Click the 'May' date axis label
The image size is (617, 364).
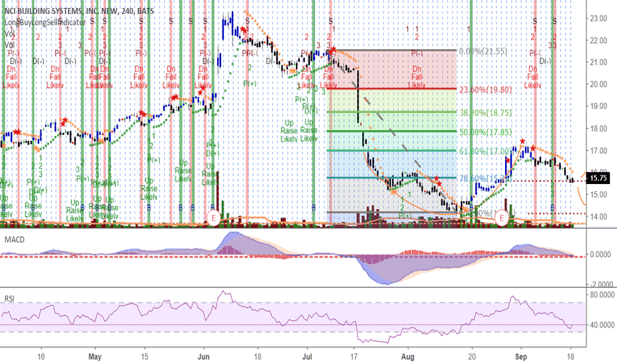(95, 357)
